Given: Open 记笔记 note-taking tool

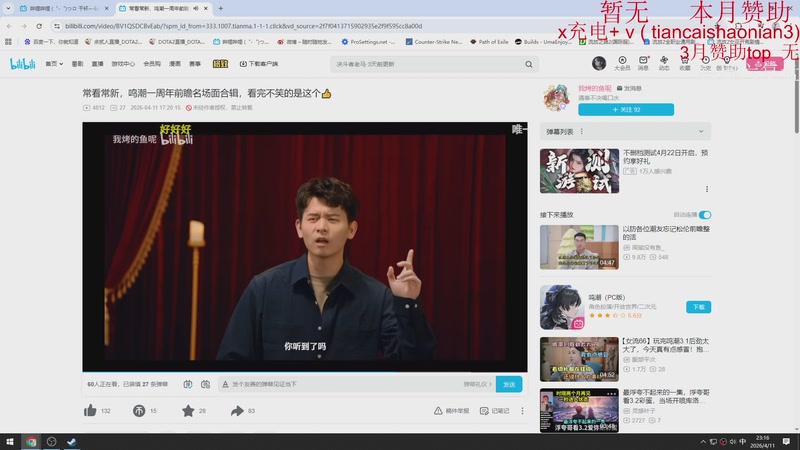Looking at the screenshot, I should [494, 411].
